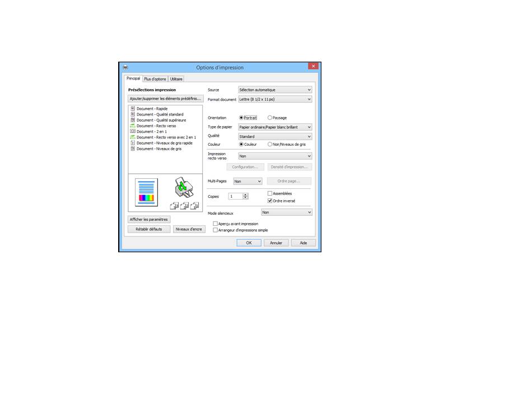Click the eco icon beside Document - Recto verso
Screen dimensions: 532x398
[x=133, y=126]
